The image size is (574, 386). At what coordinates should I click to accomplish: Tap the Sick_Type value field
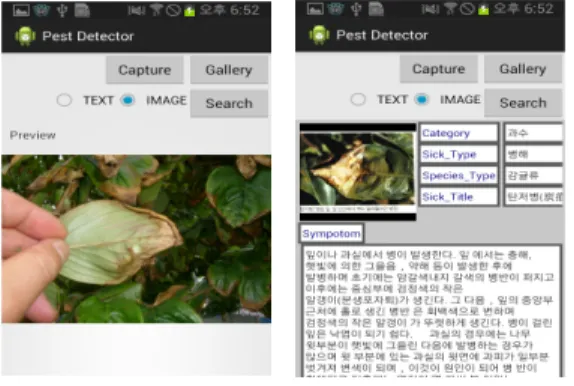coord(533,154)
